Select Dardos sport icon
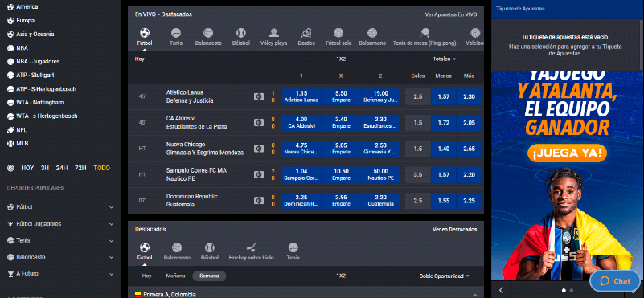644x298 pixels. pyautogui.click(x=306, y=33)
